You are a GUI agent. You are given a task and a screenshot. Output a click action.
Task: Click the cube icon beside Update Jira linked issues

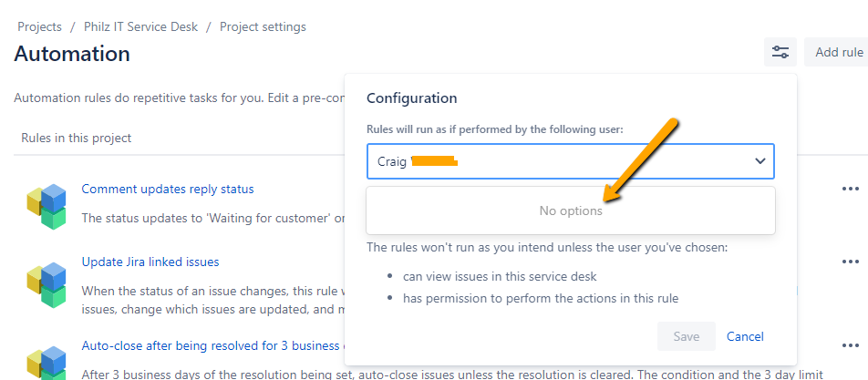click(x=46, y=285)
